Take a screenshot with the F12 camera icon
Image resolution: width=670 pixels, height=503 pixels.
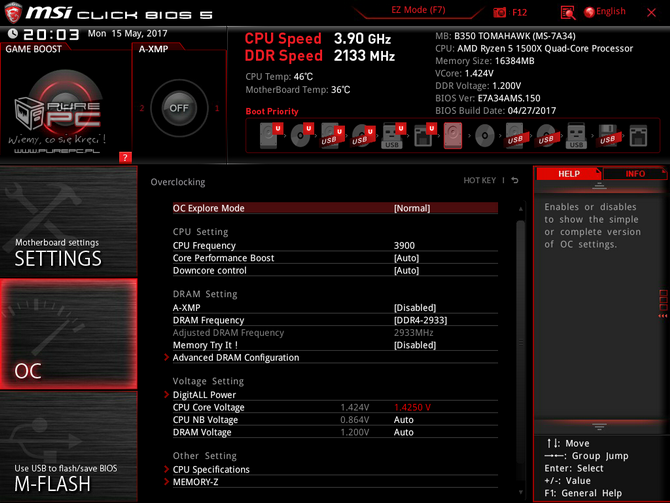tap(500, 12)
